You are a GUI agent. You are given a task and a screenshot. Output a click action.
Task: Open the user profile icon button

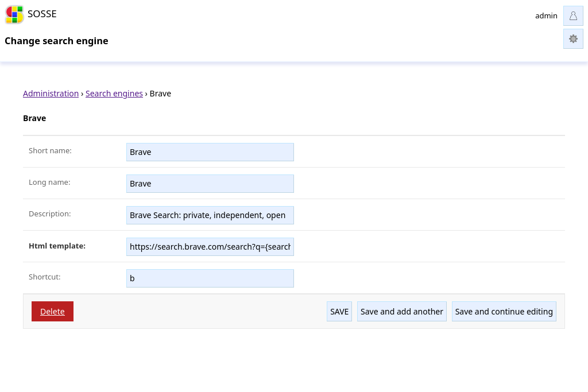573,15
